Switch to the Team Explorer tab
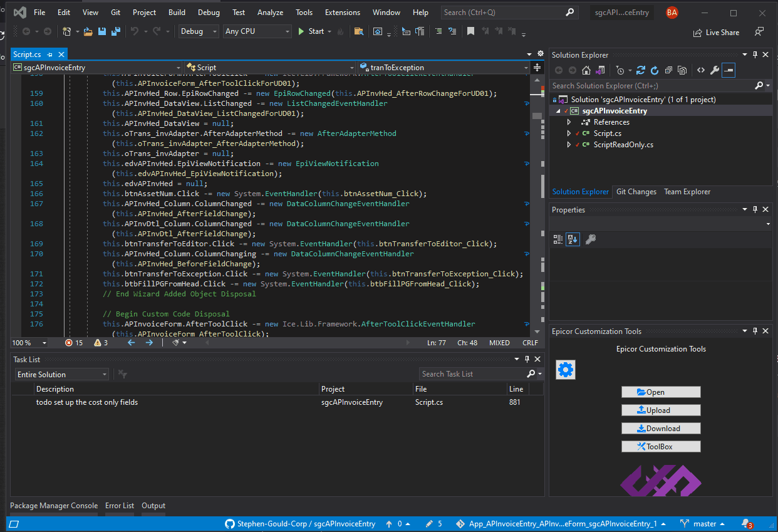Screen dimensions: 778x532 [x=687, y=192]
